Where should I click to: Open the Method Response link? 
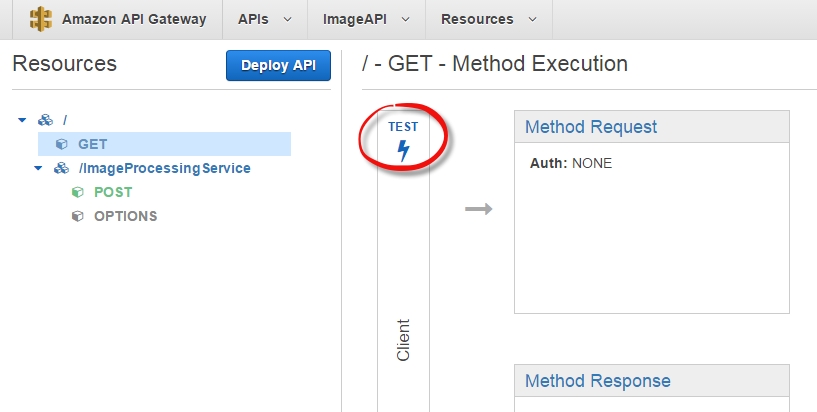(597, 381)
